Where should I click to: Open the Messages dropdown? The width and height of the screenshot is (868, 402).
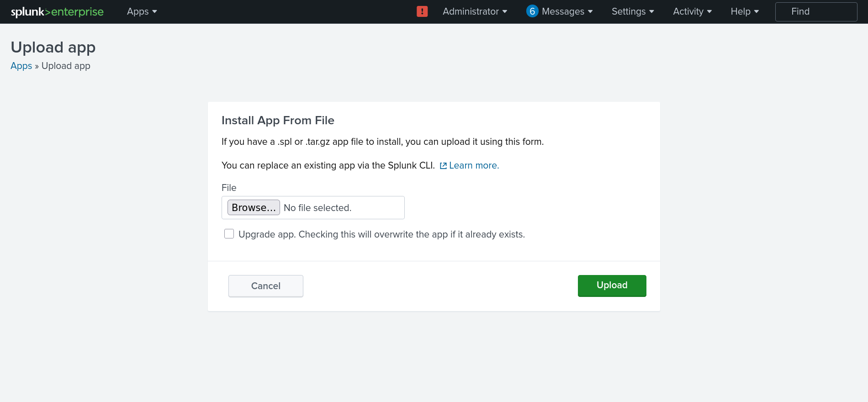pos(567,12)
